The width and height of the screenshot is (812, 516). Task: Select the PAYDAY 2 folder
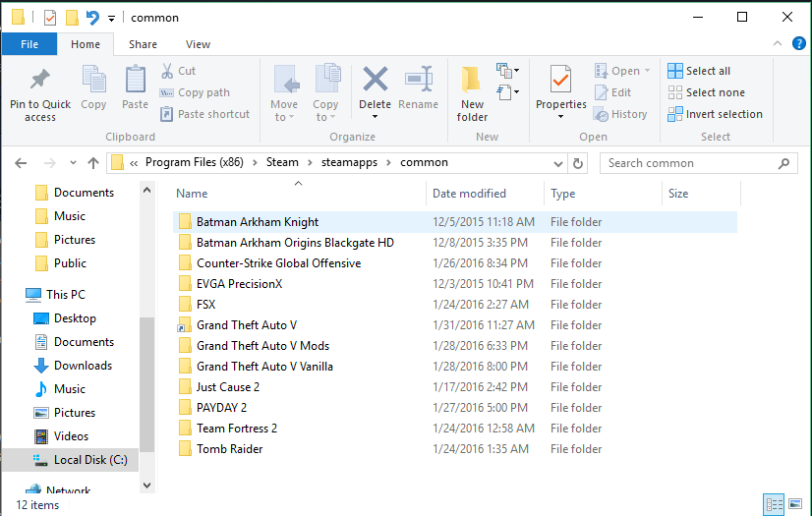tap(455, 408)
